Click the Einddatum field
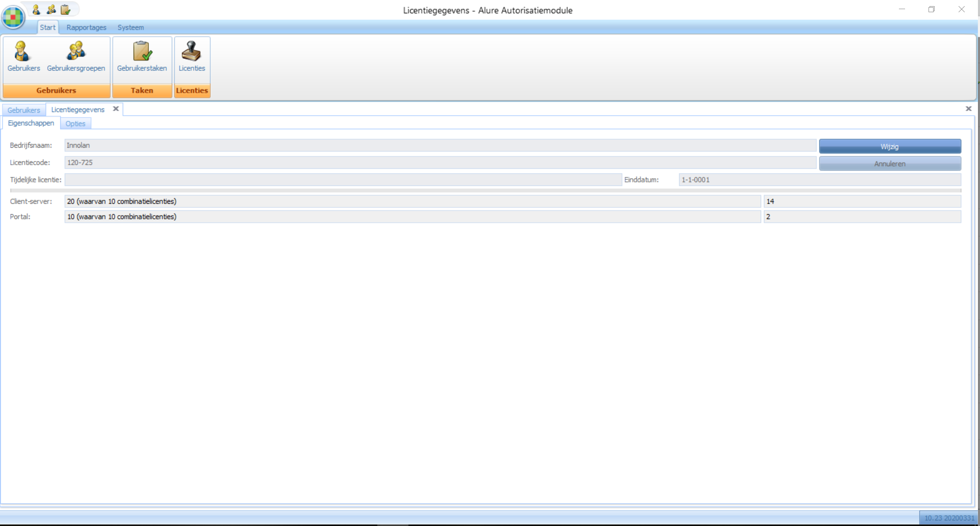The image size is (980, 526). [x=819, y=180]
